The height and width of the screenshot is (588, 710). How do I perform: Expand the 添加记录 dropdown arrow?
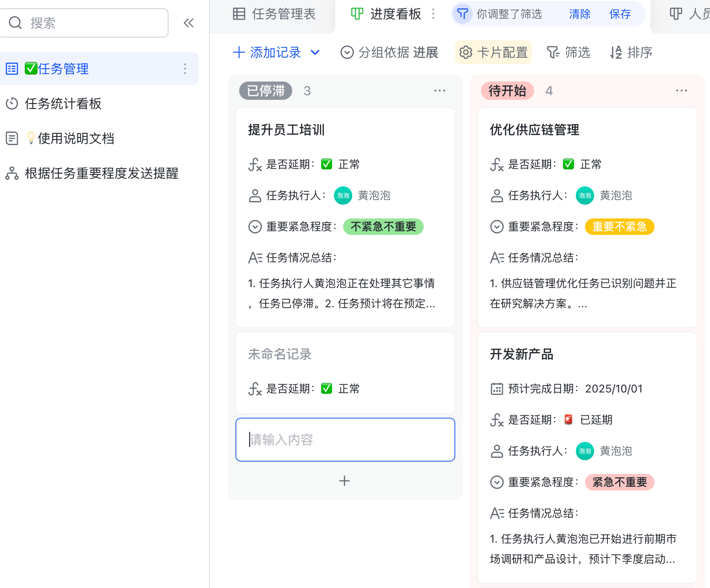(315, 52)
